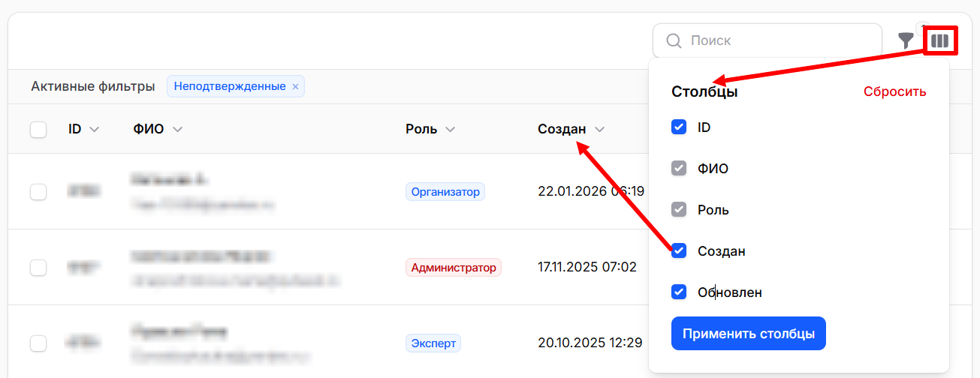
Task: Toggle the Создан column checkbox
Action: pos(679,251)
